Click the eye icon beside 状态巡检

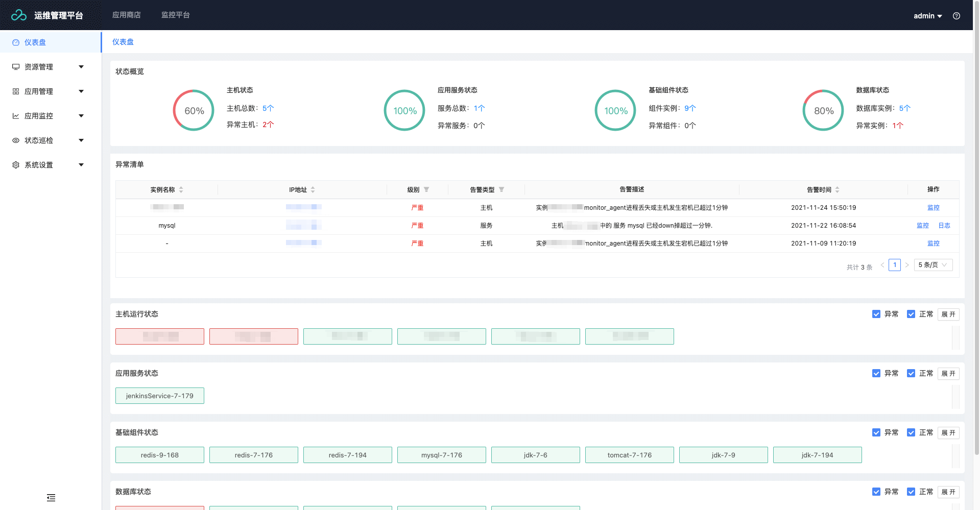point(16,140)
